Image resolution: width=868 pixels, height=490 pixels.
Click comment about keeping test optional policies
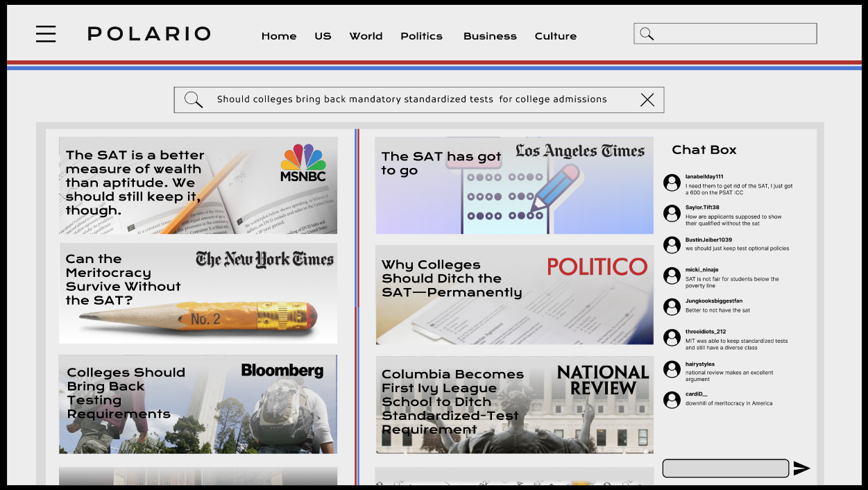(737, 248)
